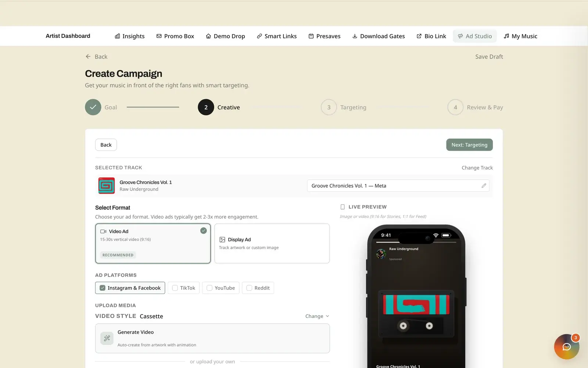Select step 2 Creative circle
The image size is (588, 368).
(206, 107)
